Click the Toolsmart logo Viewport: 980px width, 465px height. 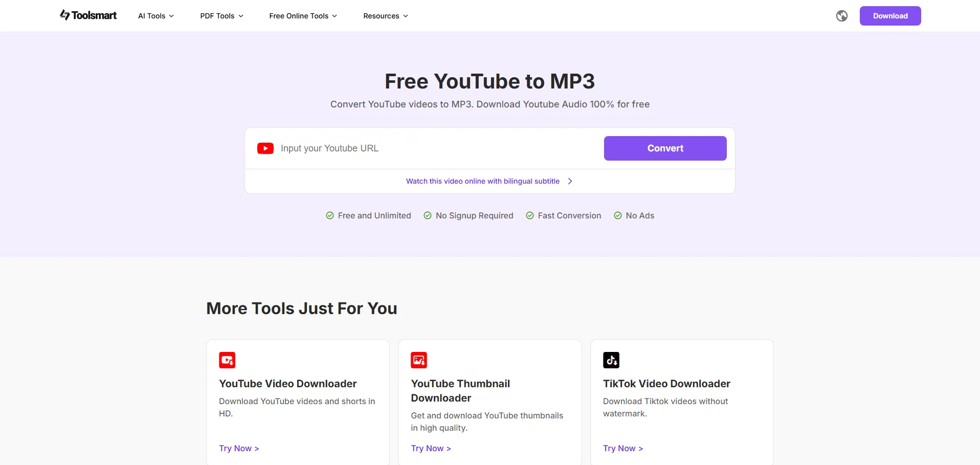(88, 15)
